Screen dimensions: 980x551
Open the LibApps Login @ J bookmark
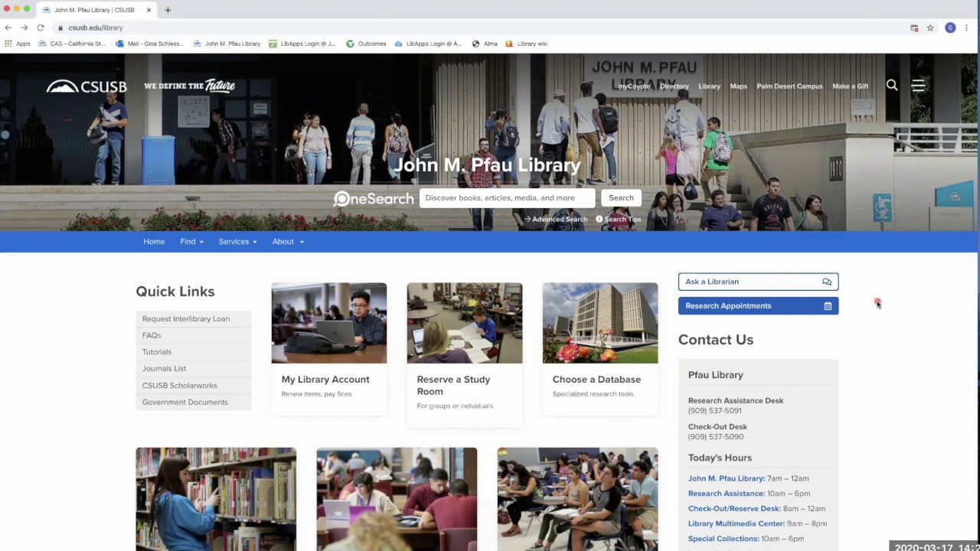302,44
